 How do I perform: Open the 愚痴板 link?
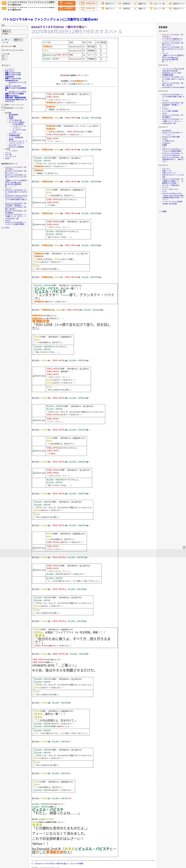pyautogui.click(x=11, y=139)
